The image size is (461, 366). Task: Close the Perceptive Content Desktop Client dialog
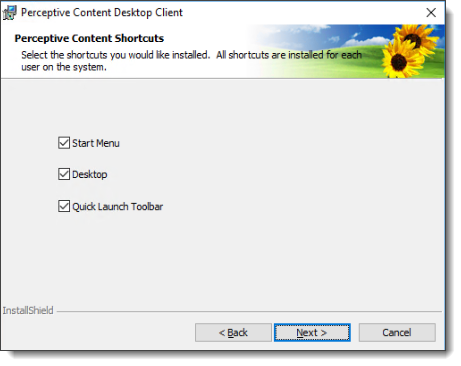[431, 13]
